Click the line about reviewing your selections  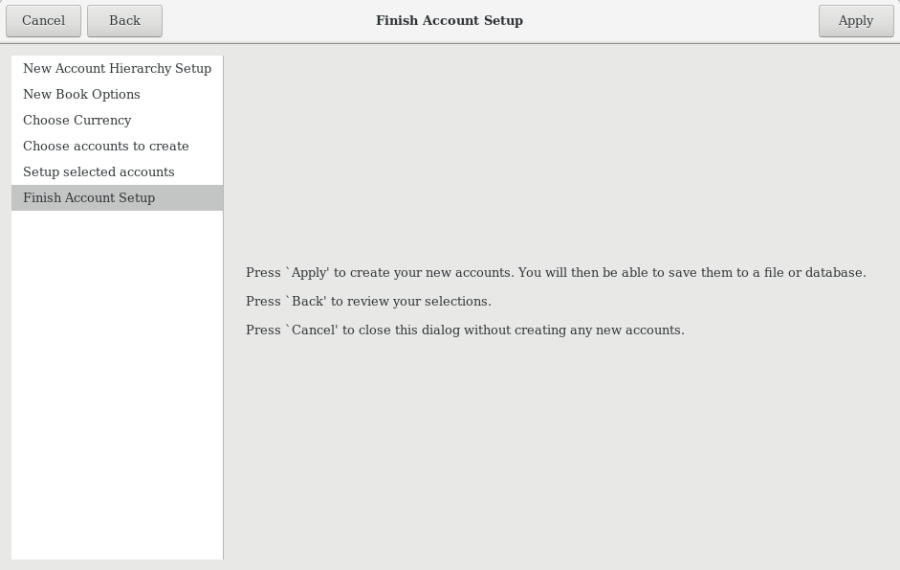click(368, 301)
